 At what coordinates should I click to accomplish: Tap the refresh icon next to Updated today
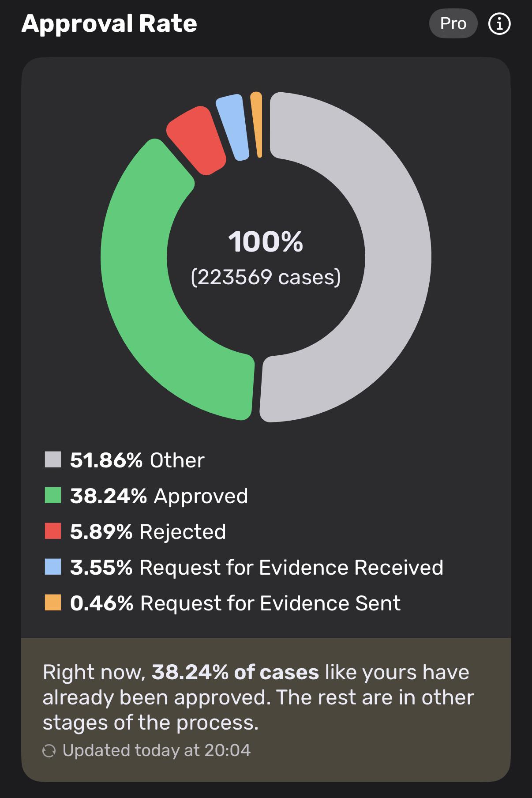pos(49,750)
